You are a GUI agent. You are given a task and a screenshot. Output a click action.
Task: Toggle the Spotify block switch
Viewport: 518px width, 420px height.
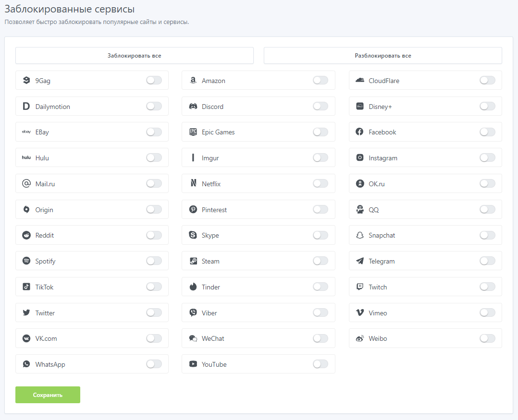[x=154, y=261]
